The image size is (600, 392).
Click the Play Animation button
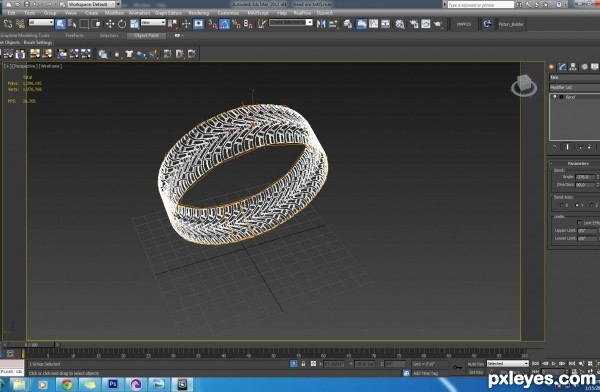coord(554,364)
